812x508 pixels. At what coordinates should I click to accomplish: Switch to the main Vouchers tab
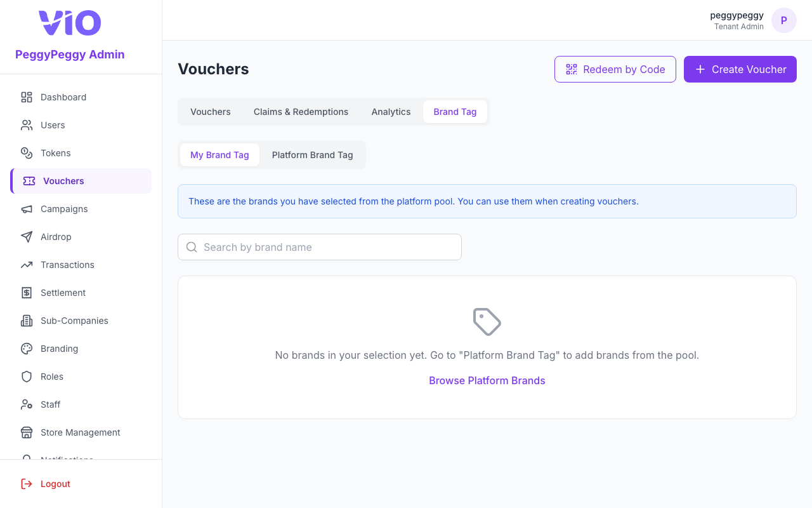coord(211,112)
